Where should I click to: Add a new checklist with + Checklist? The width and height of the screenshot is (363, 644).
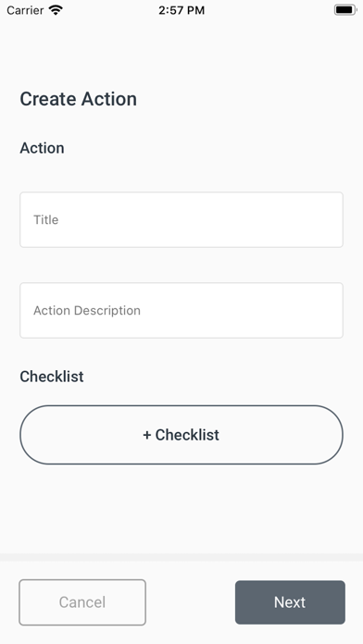[181, 435]
